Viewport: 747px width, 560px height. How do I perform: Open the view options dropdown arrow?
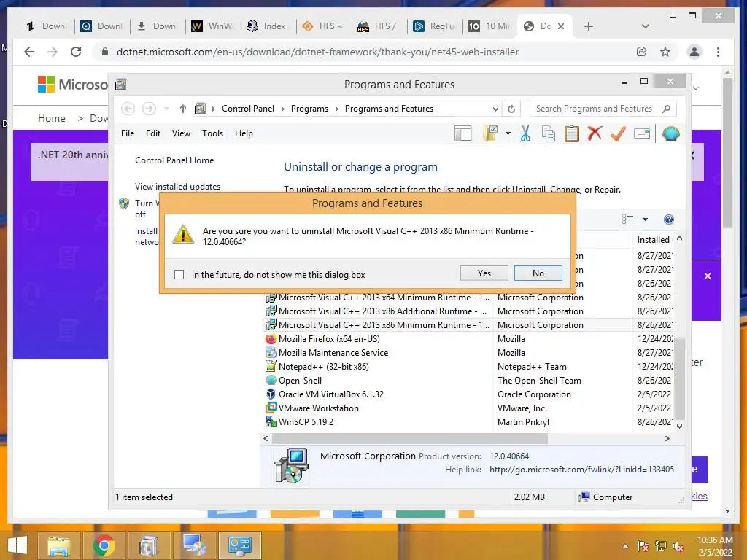pyautogui.click(x=645, y=219)
